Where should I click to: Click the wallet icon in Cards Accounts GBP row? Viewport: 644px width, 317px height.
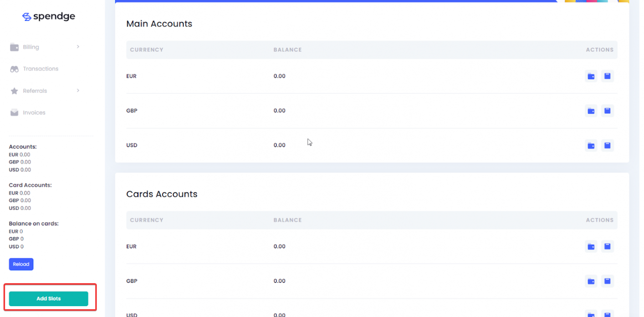point(591,281)
